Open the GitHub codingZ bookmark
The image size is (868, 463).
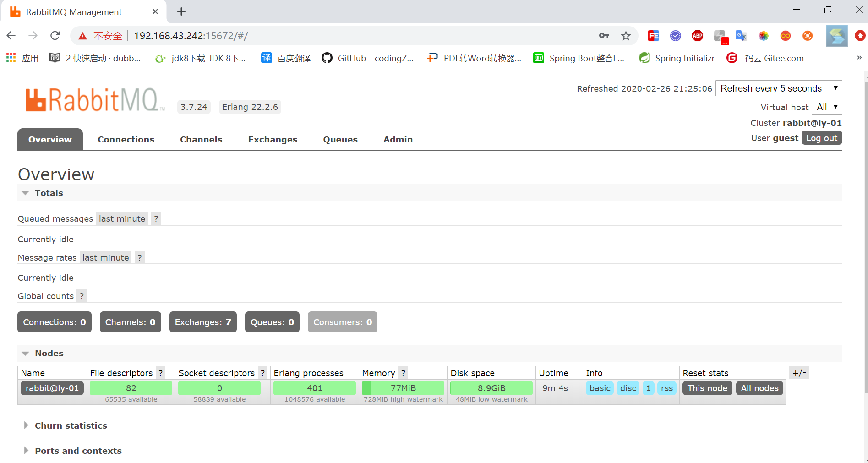click(368, 58)
